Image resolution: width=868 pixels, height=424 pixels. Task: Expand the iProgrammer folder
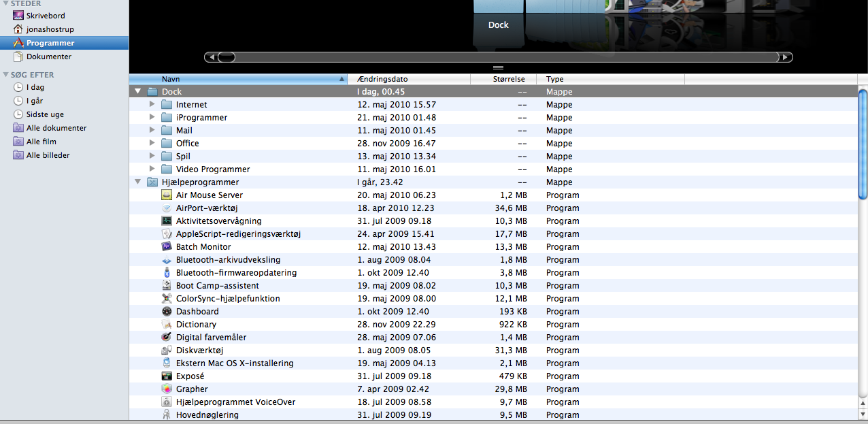[x=152, y=118]
